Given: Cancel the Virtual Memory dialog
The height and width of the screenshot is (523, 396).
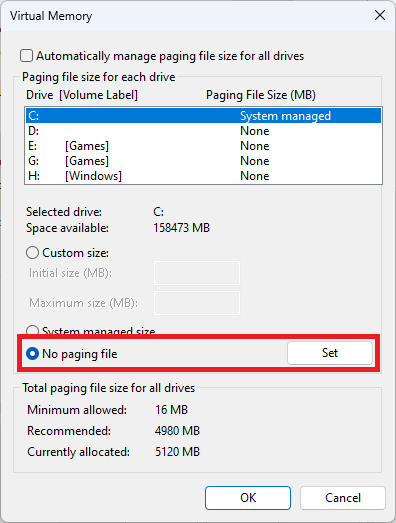Looking at the screenshot, I should coord(343,498).
